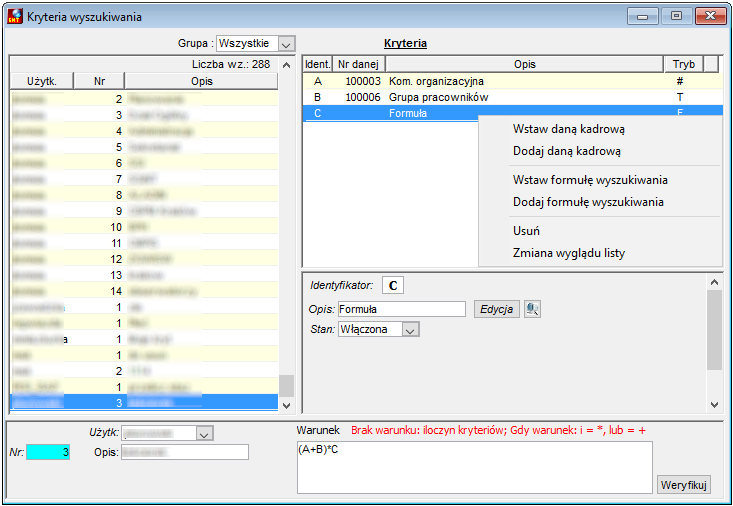Click the Użytk. column header
This screenshot has width=733, height=506.
click(42, 81)
